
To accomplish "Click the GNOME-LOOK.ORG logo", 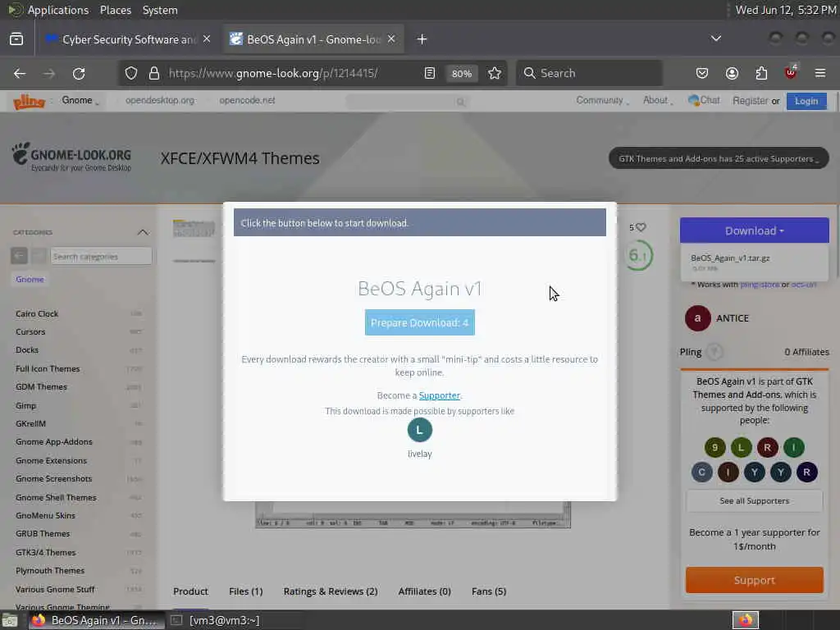I will pos(72,157).
